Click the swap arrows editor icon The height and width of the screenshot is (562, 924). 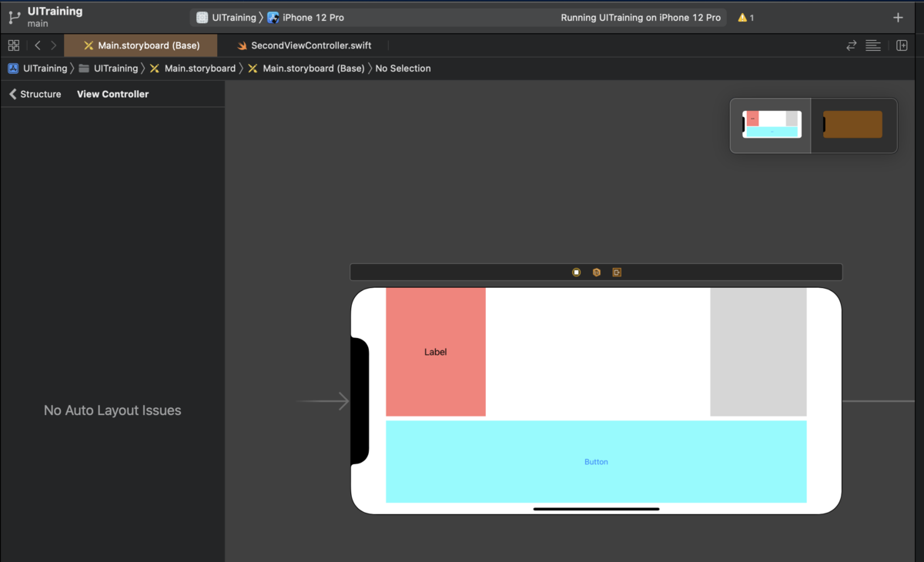[x=852, y=45]
